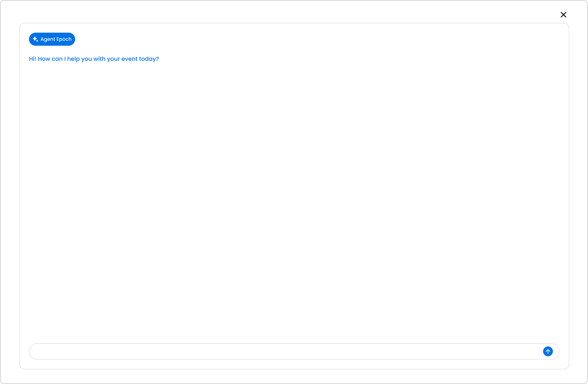The height and width of the screenshot is (384, 588).
Task: Select the Agent Epoch assistant tag
Action: point(52,39)
